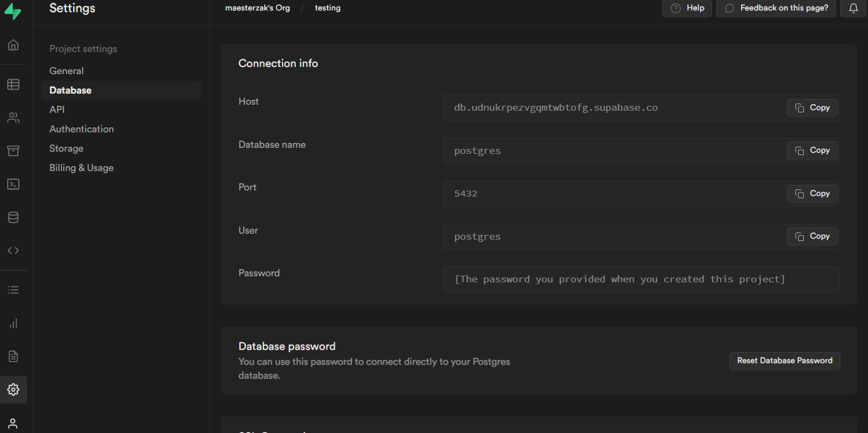Select Database in project settings
This screenshot has height=433, width=868.
121,90
